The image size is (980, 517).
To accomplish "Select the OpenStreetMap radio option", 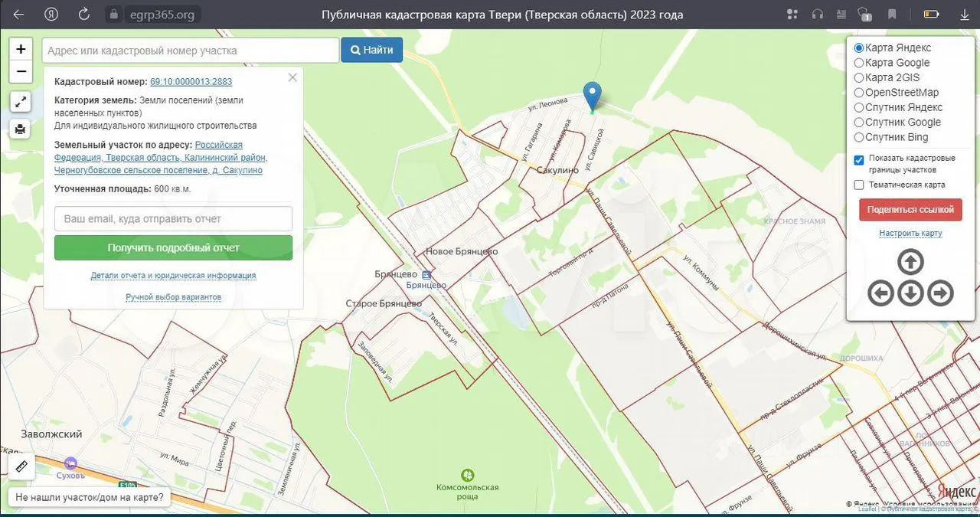I will (859, 93).
